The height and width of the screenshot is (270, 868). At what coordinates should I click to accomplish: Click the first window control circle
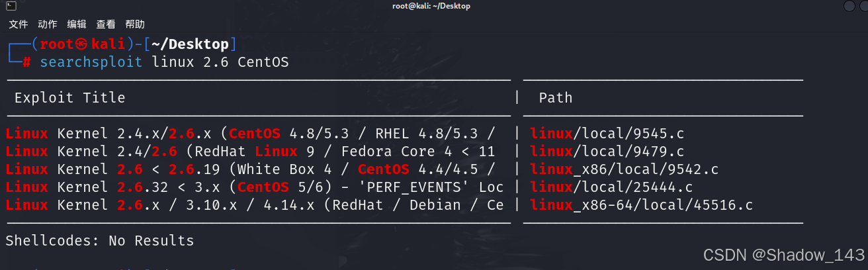coord(849,6)
